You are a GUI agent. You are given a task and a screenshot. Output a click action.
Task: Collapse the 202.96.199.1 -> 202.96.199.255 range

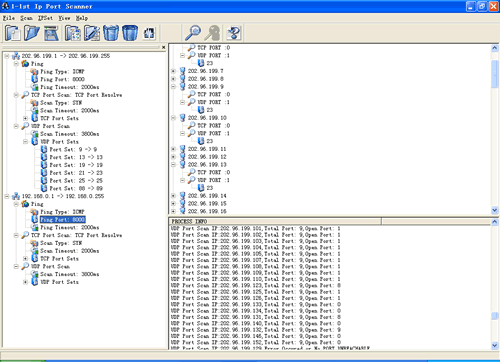pos(7,56)
